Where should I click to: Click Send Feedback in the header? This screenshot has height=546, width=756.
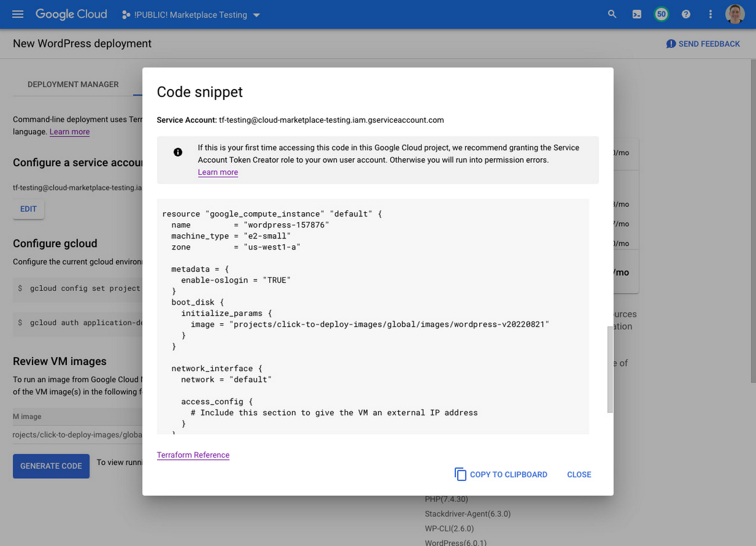click(702, 44)
